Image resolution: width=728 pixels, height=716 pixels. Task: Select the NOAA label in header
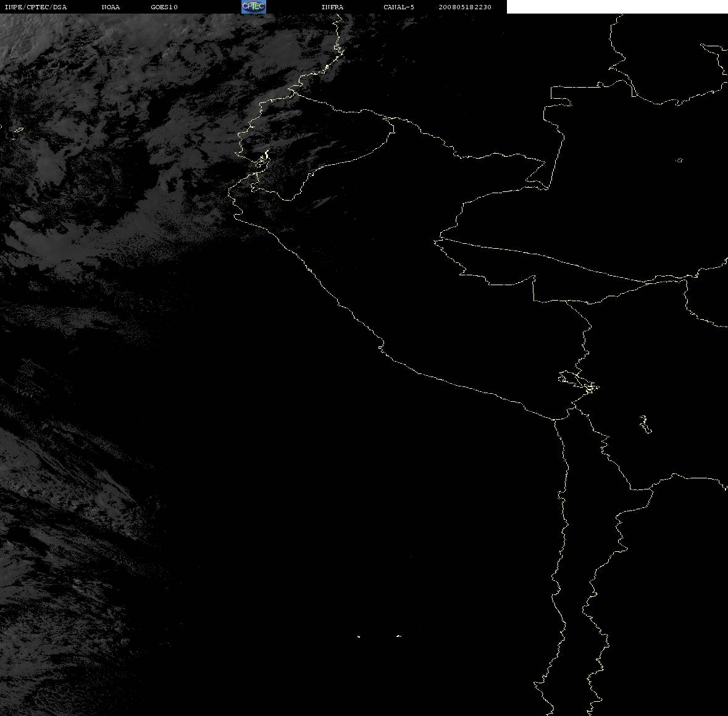[111, 7]
